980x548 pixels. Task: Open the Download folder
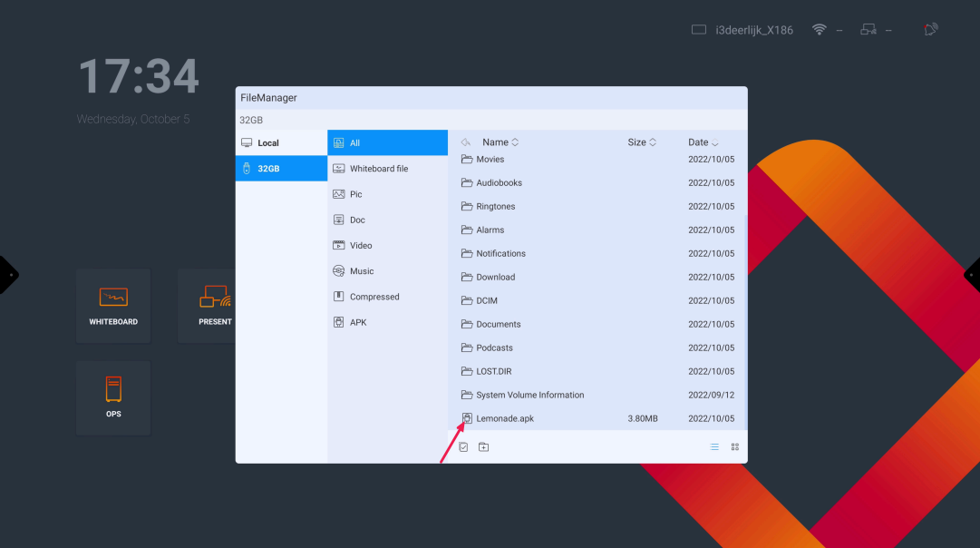coord(494,277)
